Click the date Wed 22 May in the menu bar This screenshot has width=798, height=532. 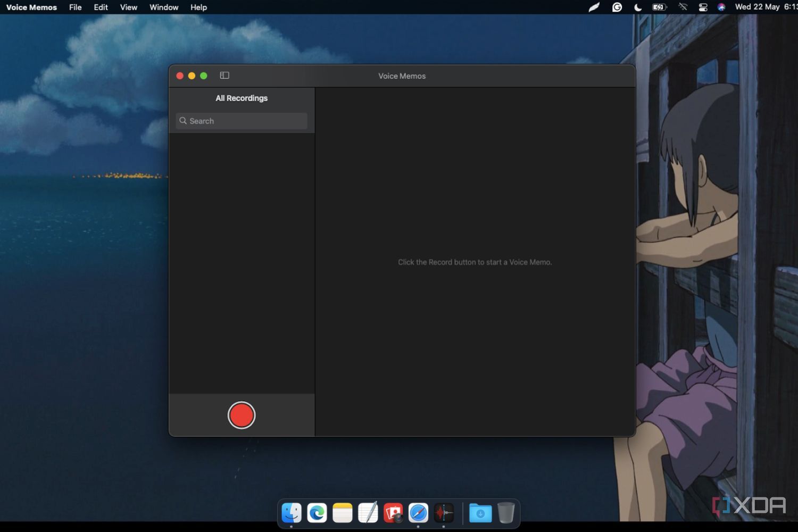(757, 7)
